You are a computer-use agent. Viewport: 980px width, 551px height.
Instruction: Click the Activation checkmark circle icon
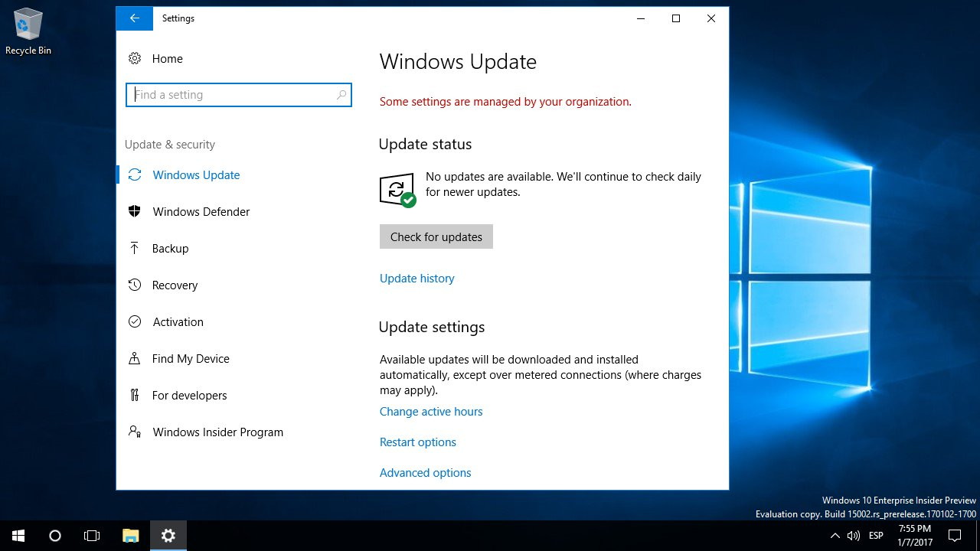135,322
